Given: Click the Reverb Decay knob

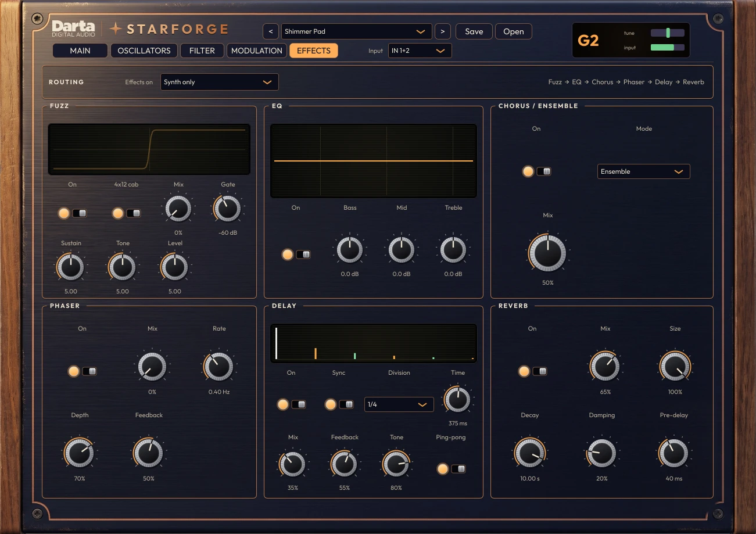Looking at the screenshot, I should click(x=530, y=453).
